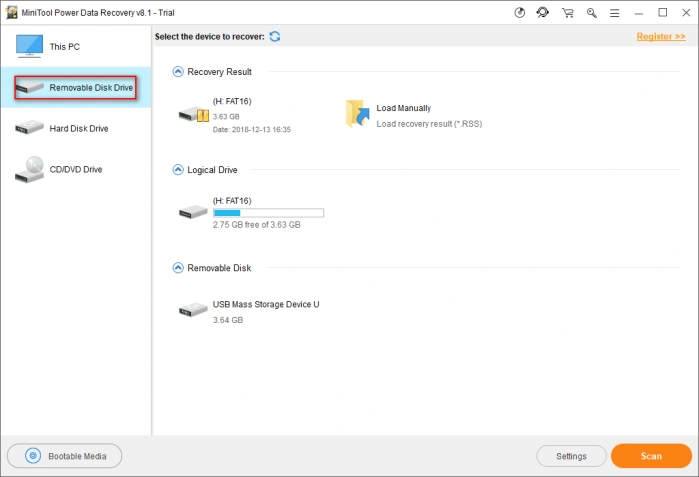The height and width of the screenshot is (477, 699).
Task: Click the '2.75 GB free of 3.63 GB' text
Action: 256,225
